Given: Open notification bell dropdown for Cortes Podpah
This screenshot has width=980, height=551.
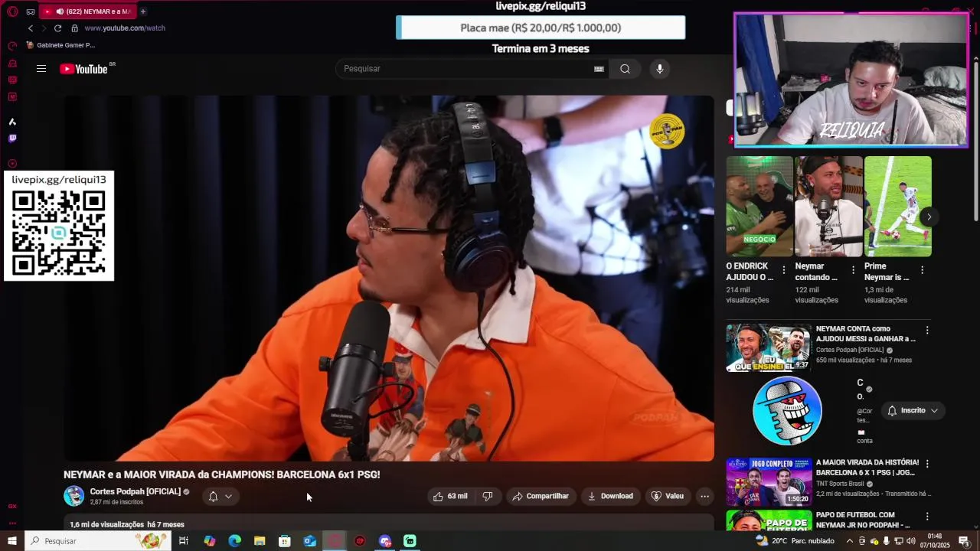Looking at the screenshot, I should [220, 497].
